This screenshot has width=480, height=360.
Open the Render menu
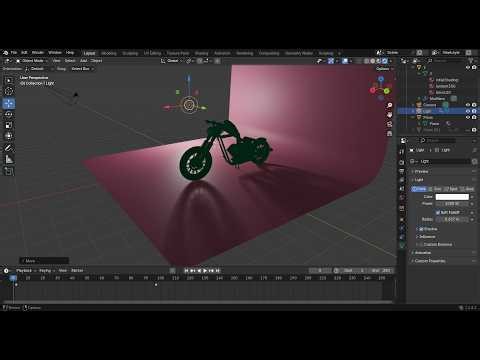click(x=38, y=53)
